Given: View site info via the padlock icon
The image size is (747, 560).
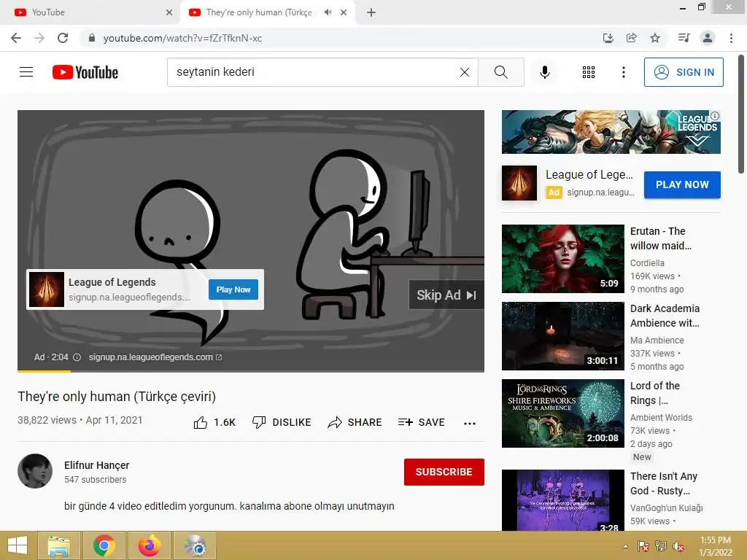Looking at the screenshot, I should click(92, 38).
